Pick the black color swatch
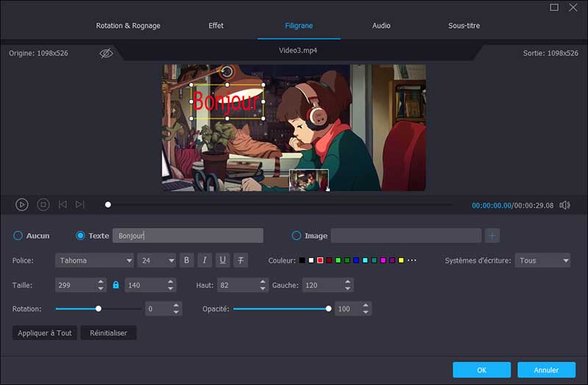 [x=302, y=260]
